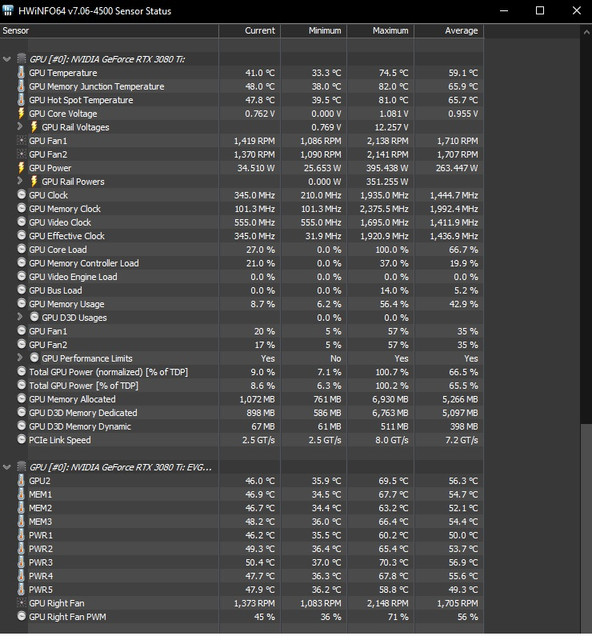This screenshot has width=592, height=640.
Task: Click the fan icon next to GPU Fan2 RPM
Action: [21, 154]
